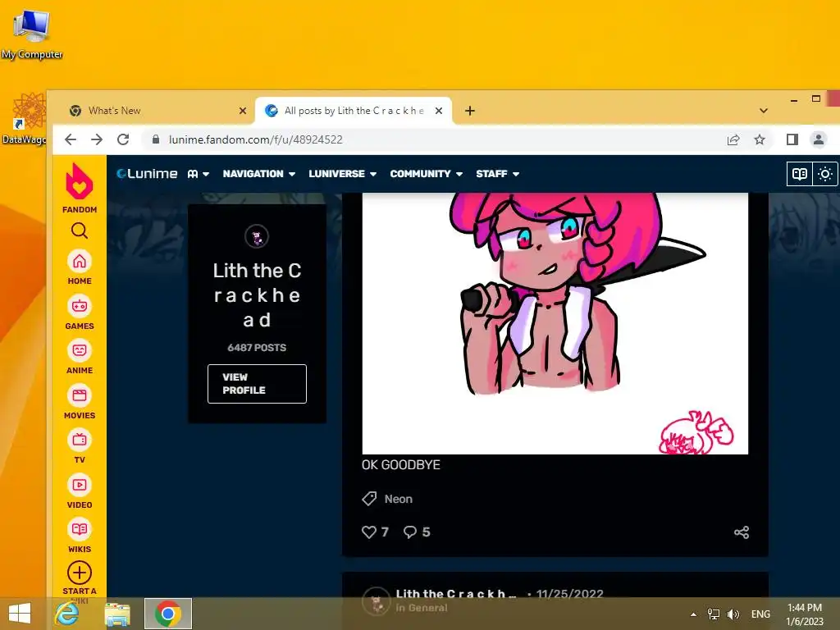The height and width of the screenshot is (630, 840).
Task: Click the Lunime wiki logo
Action: tap(148, 174)
